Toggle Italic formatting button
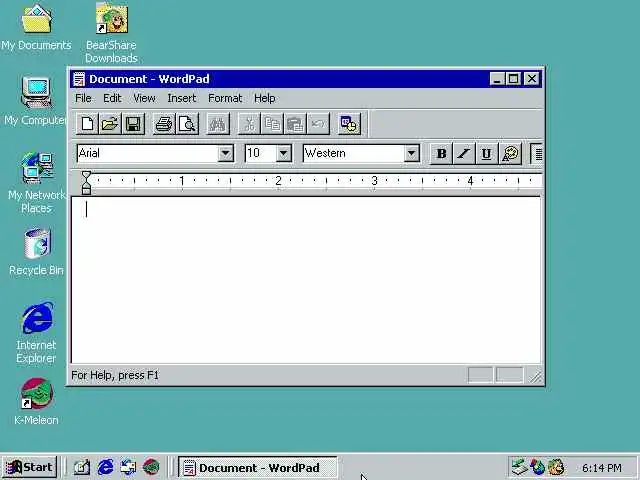Screen dimensions: 640x480 464,154
